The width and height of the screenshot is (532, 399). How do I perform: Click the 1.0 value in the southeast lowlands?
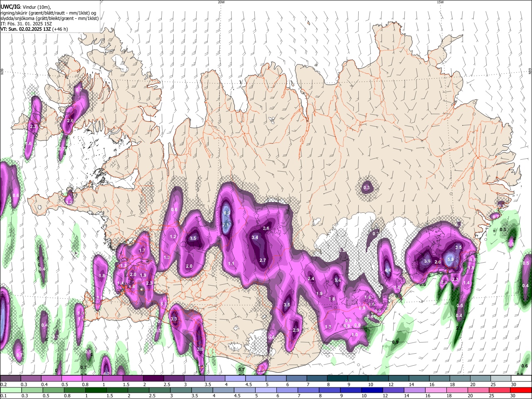pyautogui.click(x=355, y=335)
